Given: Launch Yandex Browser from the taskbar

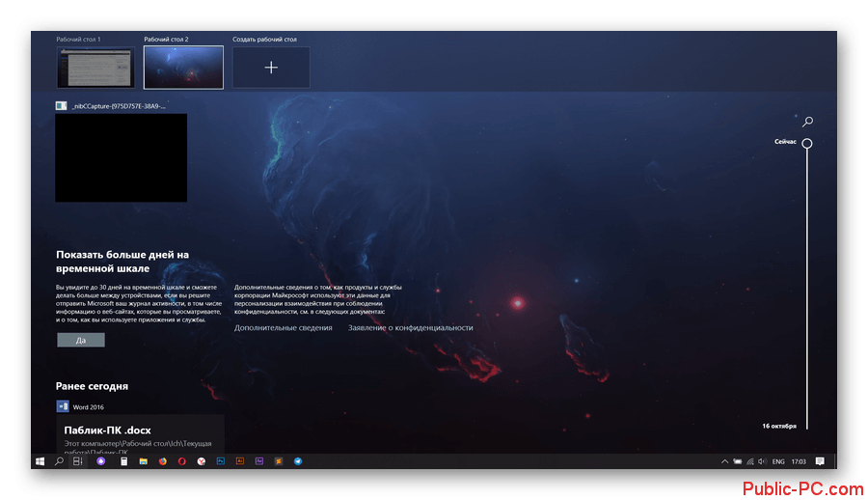Looking at the screenshot, I should click(x=201, y=462).
